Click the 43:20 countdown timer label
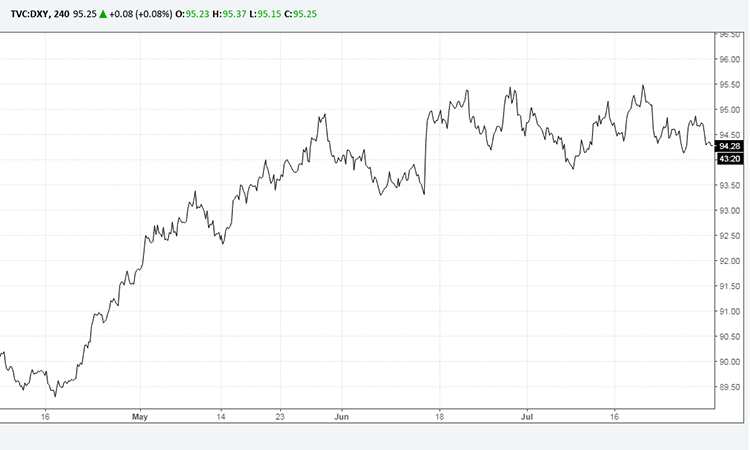Image resolution: width=750 pixels, height=450 pixels. pos(729,159)
